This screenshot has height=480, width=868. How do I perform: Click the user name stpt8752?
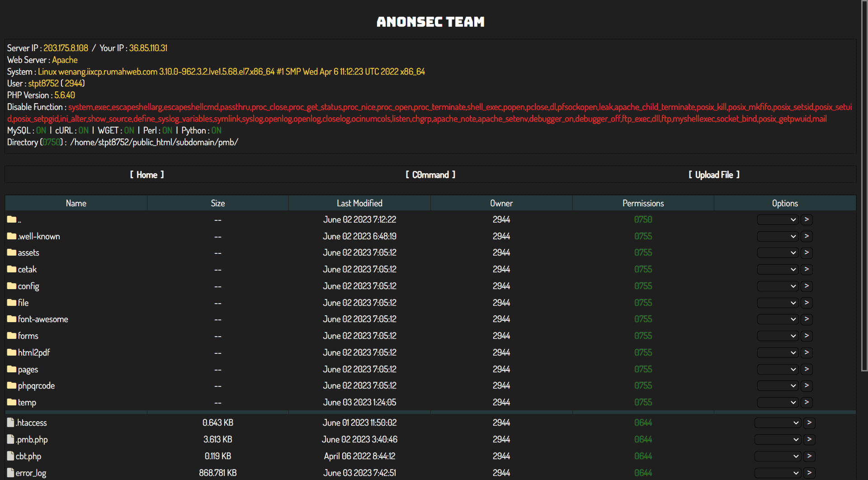[x=43, y=83]
